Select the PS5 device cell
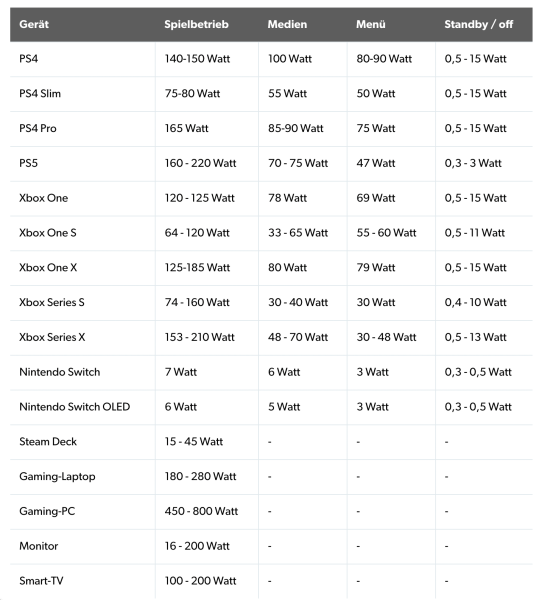This screenshot has height=600, width=539. click(29, 163)
